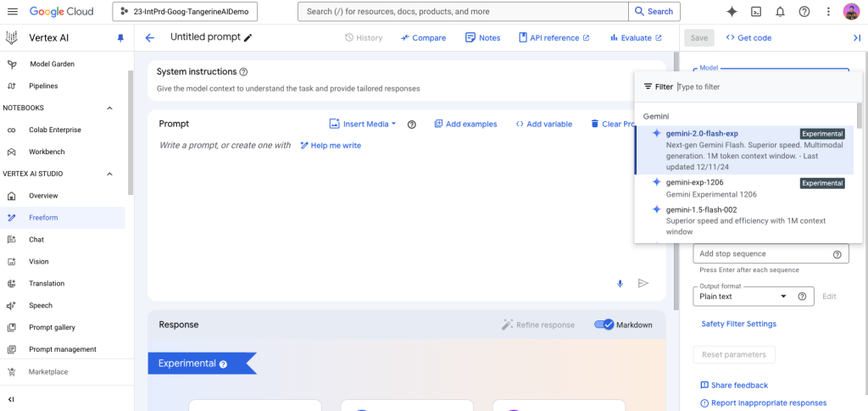Click the Output format help icon

tap(802, 297)
